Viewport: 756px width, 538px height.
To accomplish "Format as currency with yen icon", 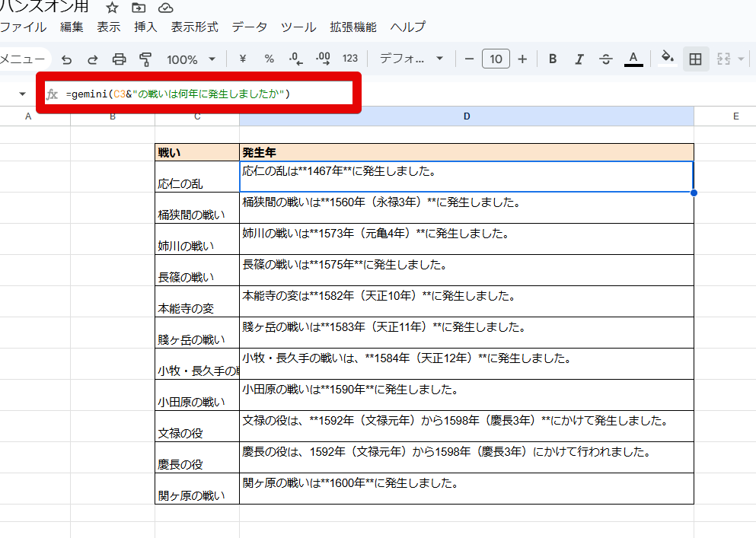I will tap(243, 59).
